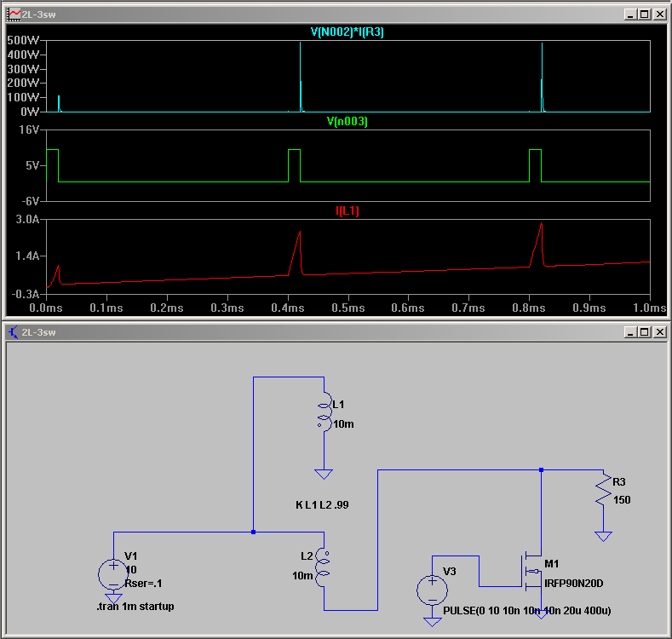Open the schematic window's title bar icon menu
Viewport: 672px width, 639px height.
13,332
